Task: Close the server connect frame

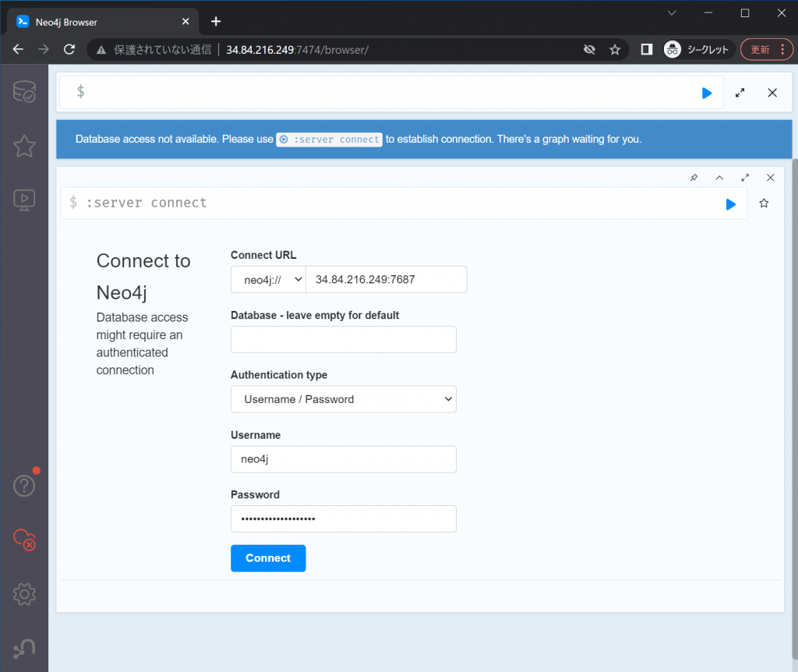Action: tap(771, 178)
